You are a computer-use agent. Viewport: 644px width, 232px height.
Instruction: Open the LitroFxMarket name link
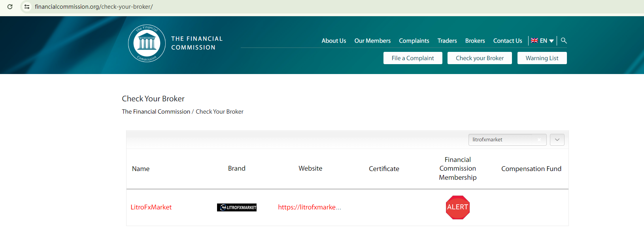coord(151,207)
